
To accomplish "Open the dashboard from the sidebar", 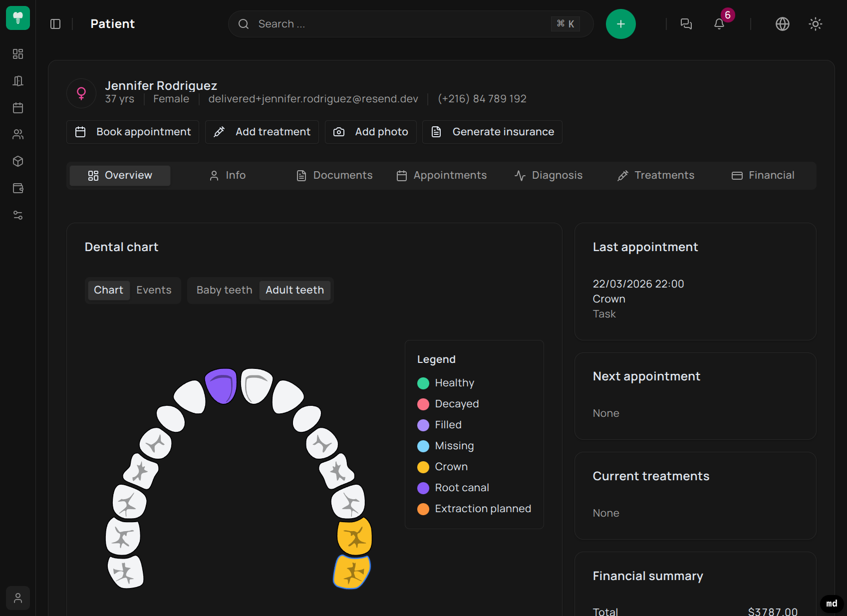I will (18, 54).
